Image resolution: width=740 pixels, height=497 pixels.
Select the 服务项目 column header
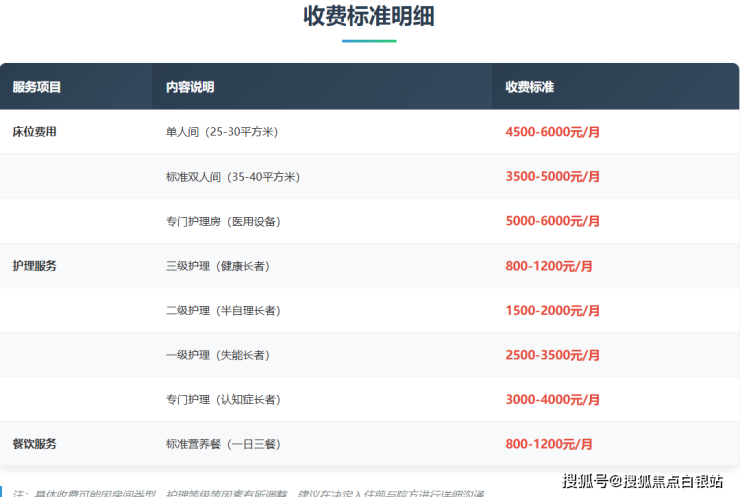(x=37, y=87)
